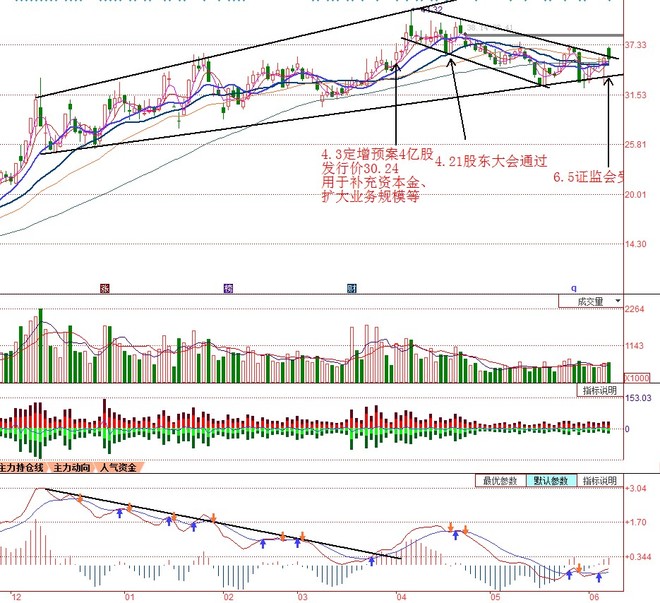
Task: Click the blue 财 event marker icon
Action: (351, 288)
